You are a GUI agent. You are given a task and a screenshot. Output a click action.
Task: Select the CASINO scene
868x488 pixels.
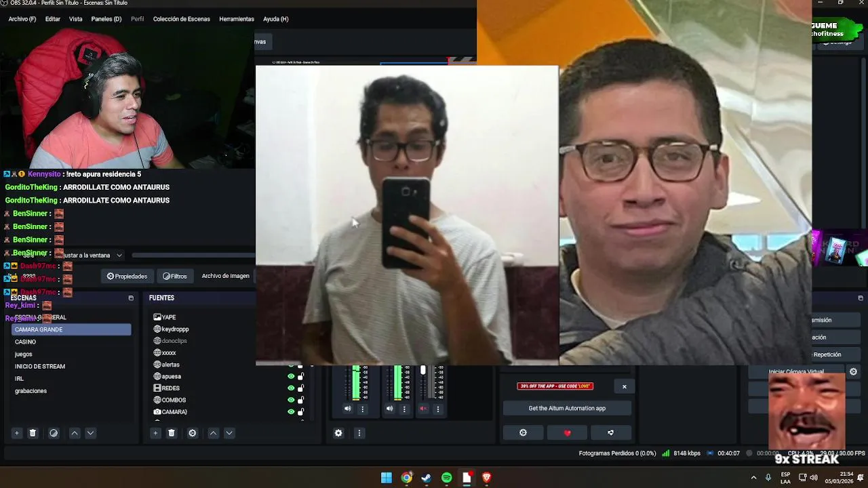pos(71,342)
